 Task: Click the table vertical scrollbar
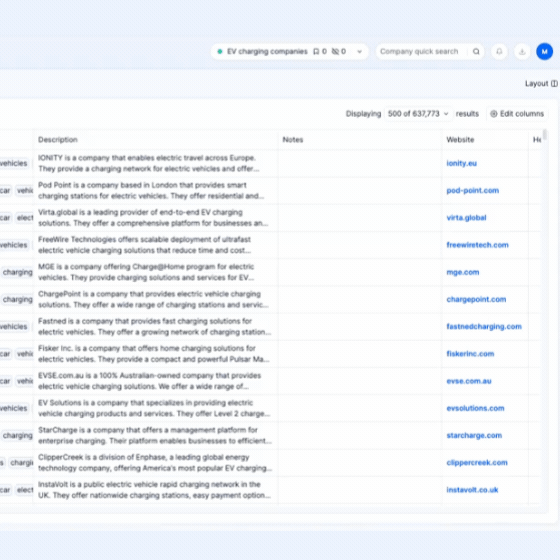tap(545, 136)
